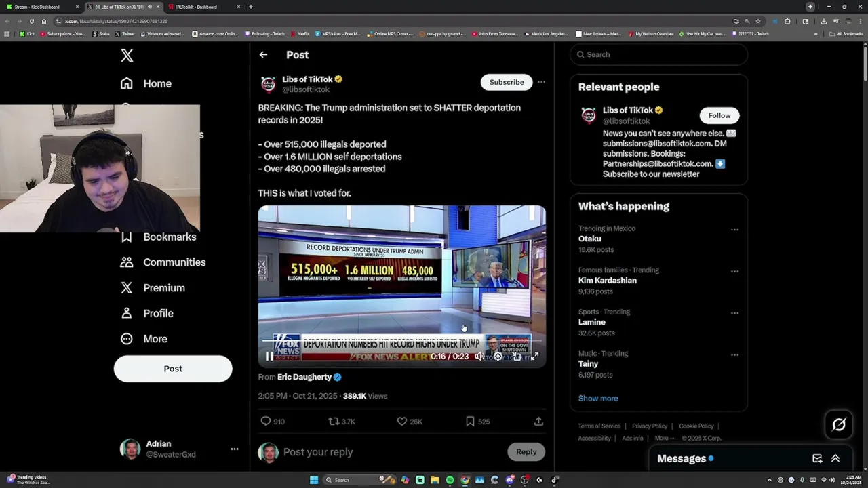
Task: Open Premium page
Action: (153, 288)
